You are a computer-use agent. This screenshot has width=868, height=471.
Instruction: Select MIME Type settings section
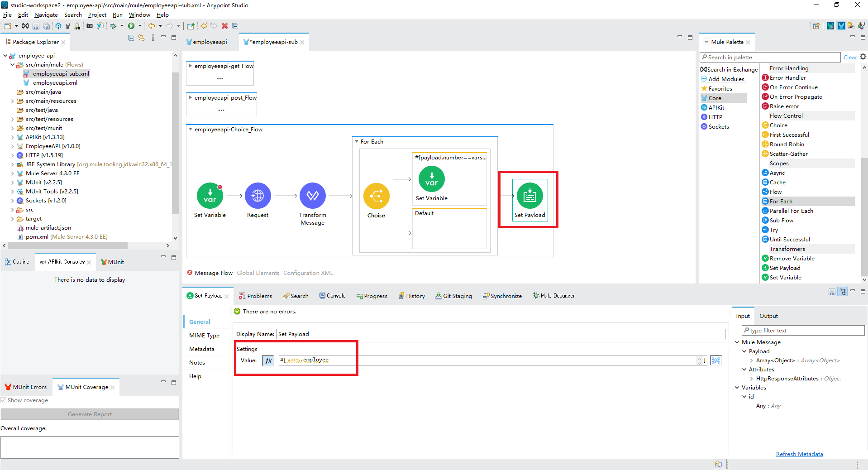click(204, 336)
